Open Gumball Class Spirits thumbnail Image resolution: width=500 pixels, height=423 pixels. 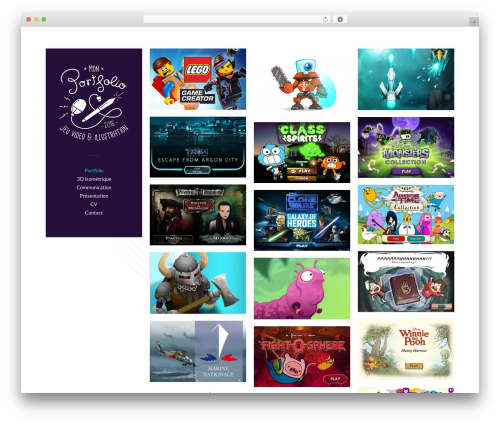(x=302, y=152)
